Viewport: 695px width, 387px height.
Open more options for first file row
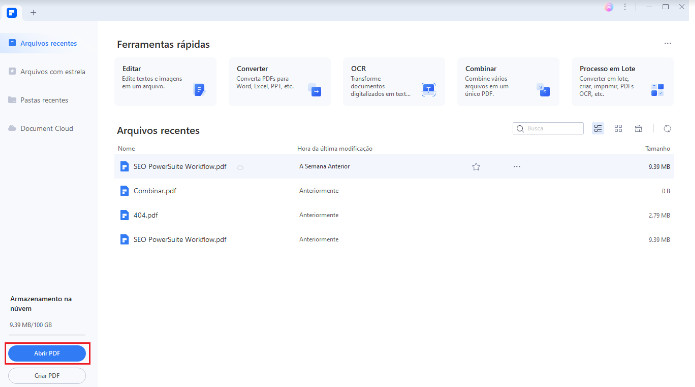[517, 167]
